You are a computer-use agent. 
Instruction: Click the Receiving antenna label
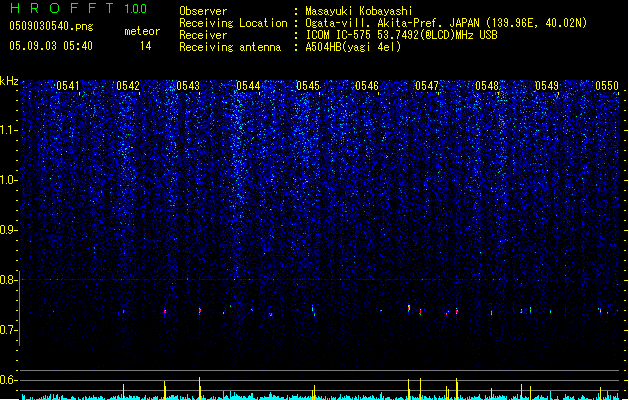(230, 47)
